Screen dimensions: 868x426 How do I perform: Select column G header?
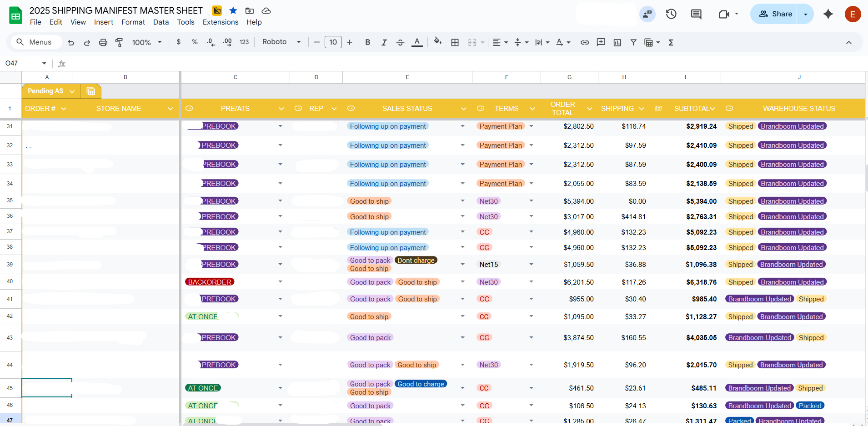click(569, 77)
